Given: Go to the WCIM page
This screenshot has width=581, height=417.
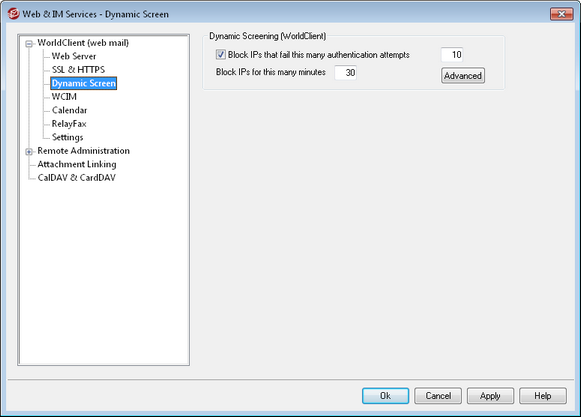Looking at the screenshot, I should coord(64,97).
